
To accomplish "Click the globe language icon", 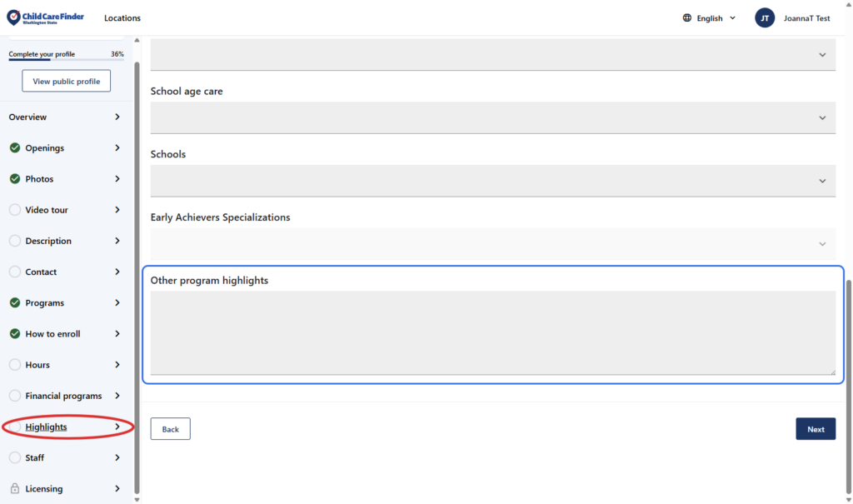I will click(x=687, y=18).
